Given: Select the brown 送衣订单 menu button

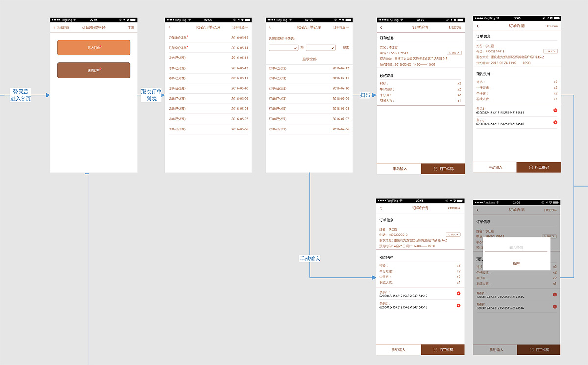Looking at the screenshot, I should [94, 70].
